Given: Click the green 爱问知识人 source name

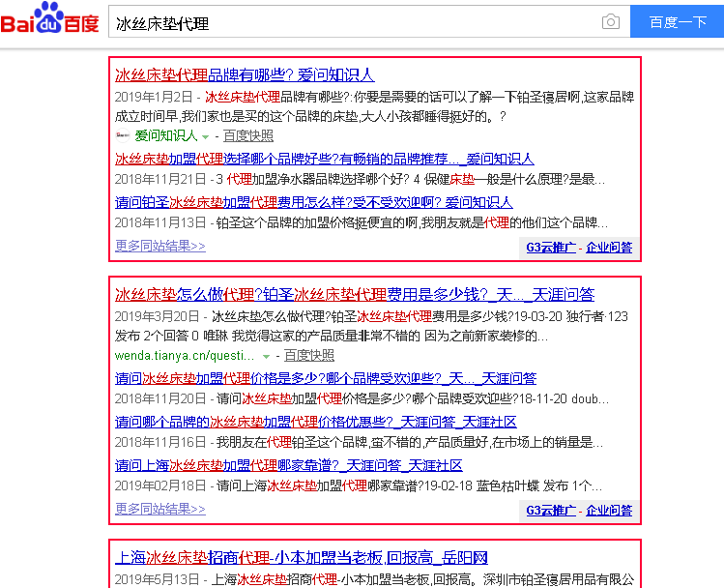Looking at the screenshot, I should [x=166, y=135].
